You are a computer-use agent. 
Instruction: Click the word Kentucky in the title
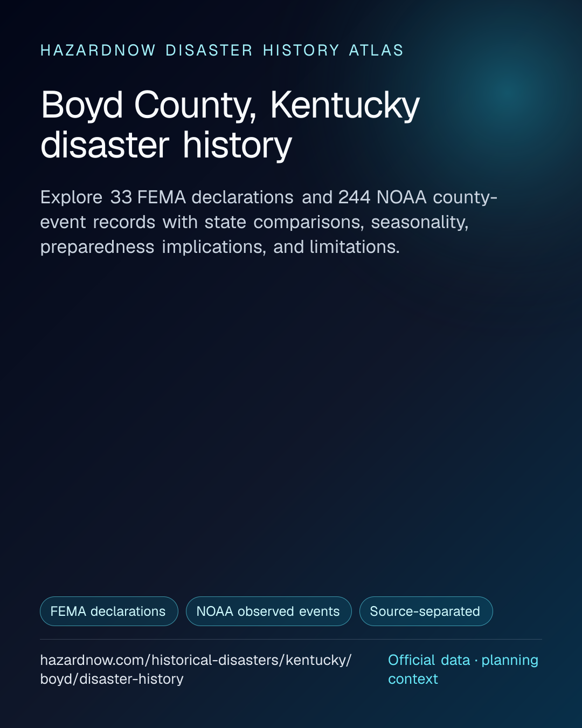(345, 106)
